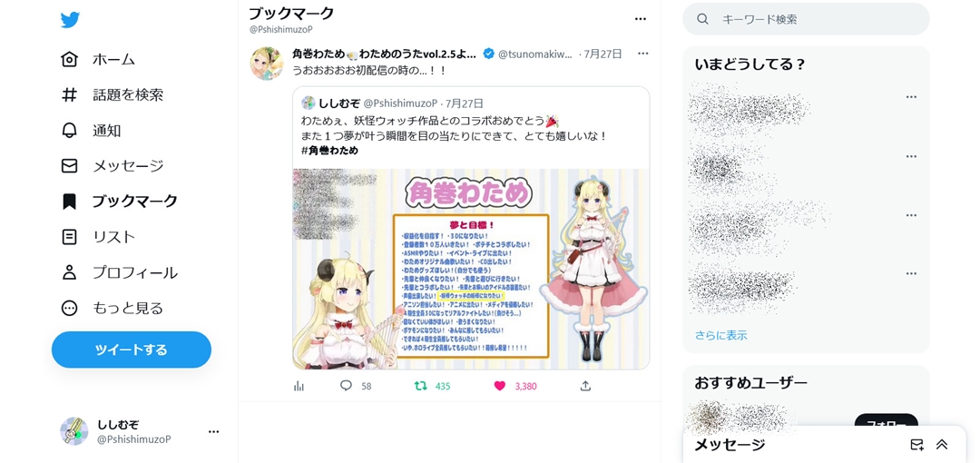Expand the メッセージ drawer with double chevron
Screen dimensions: 980x463
tap(942, 445)
